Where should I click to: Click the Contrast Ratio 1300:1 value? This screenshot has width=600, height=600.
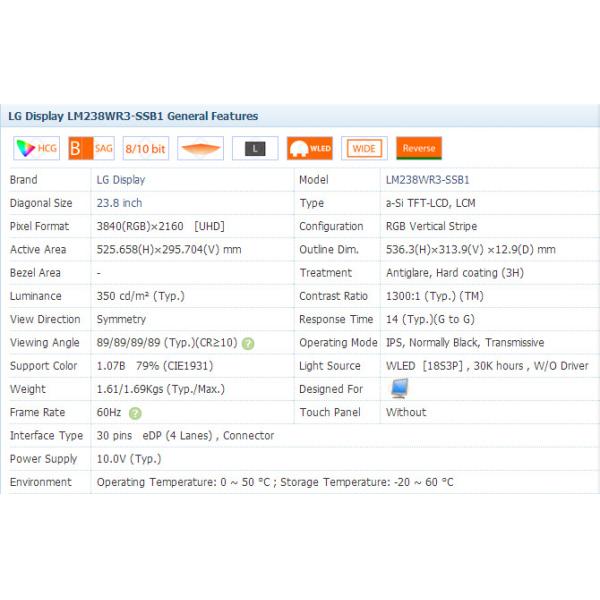(x=435, y=296)
